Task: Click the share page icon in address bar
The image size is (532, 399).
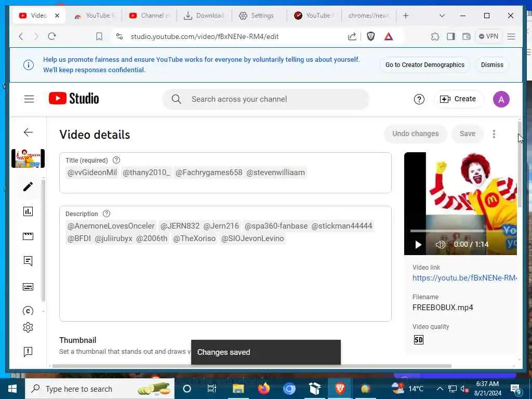Action: point(352,36)
